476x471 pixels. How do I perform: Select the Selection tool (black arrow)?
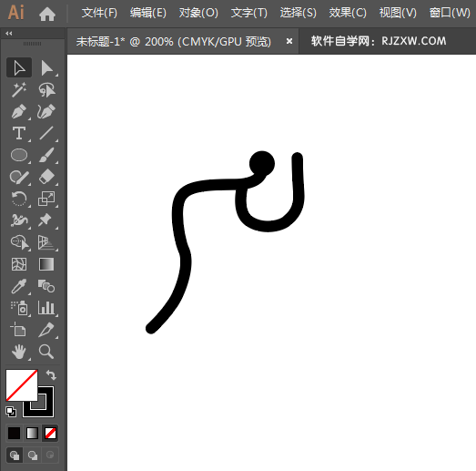(19, 67)
